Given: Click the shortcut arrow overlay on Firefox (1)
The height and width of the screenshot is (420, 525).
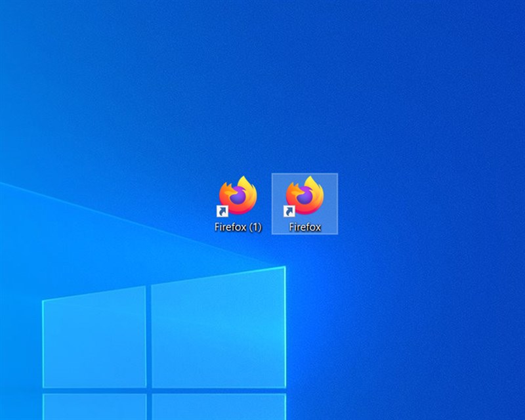Looking at the screenshot, I should (x=222, y=210).
